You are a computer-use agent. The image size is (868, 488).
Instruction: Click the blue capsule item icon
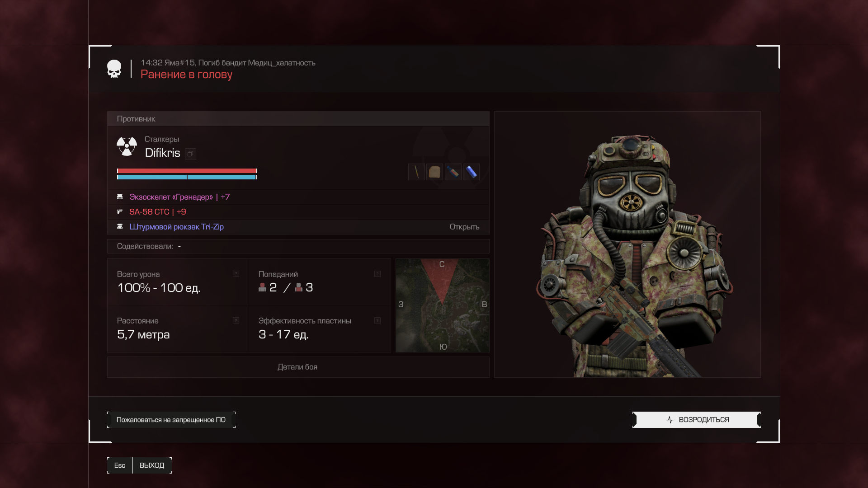click(471, 172)
